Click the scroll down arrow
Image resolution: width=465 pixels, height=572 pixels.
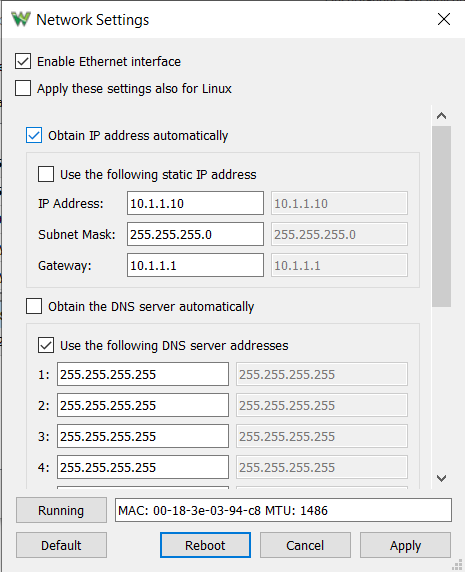[441, 478]
